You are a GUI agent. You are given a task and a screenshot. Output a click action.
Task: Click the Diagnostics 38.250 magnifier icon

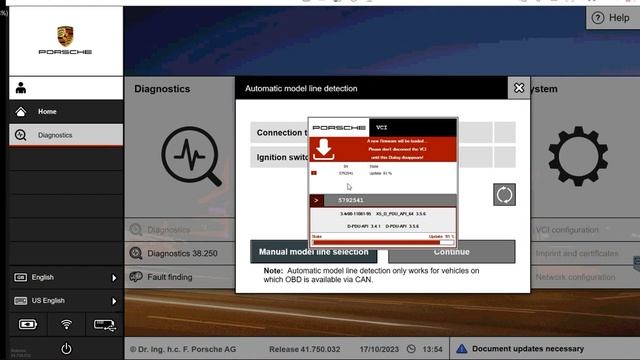pyautogui.click(x=136, y=253)
